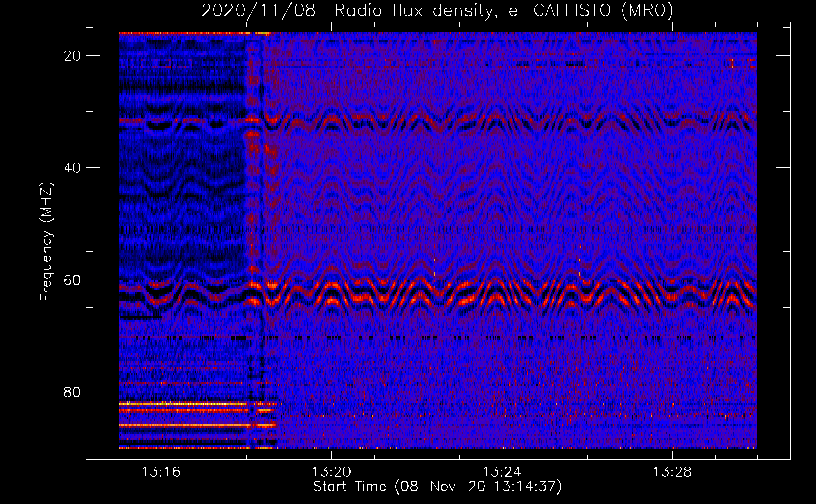Image resolution: width=816 pixels, height=504 pixels.
Task: Select the 20 MHz tick label
Action: [x=72, y=56]
